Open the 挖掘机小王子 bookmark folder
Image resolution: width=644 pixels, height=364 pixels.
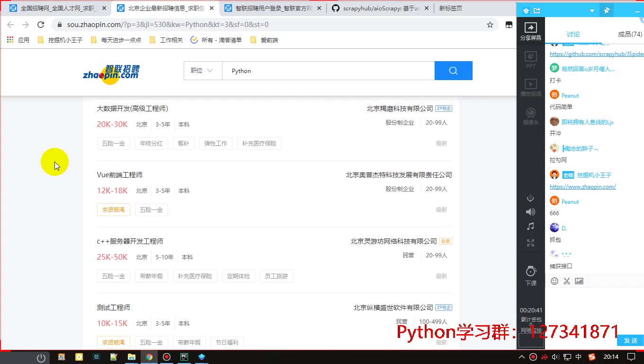(x=60, y=40)
